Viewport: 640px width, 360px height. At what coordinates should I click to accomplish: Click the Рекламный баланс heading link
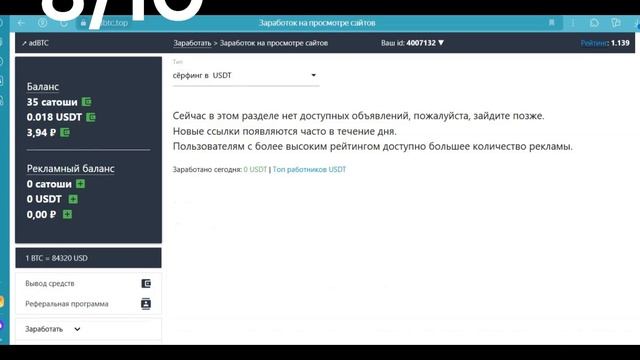point(71,169)
